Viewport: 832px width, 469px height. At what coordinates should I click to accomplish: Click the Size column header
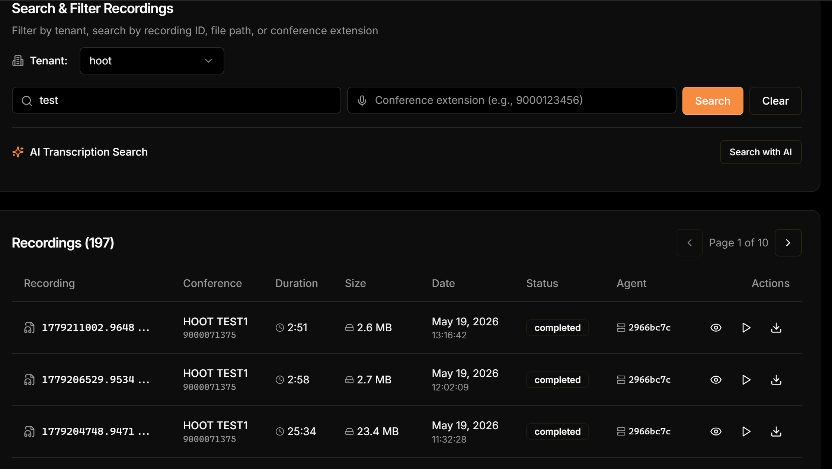point(356,283)
